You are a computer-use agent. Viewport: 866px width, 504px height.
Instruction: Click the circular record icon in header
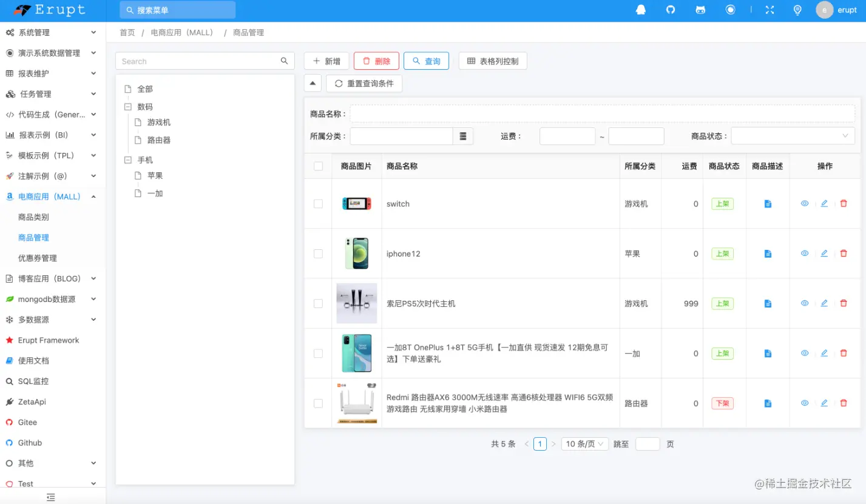tap(731, 10)
